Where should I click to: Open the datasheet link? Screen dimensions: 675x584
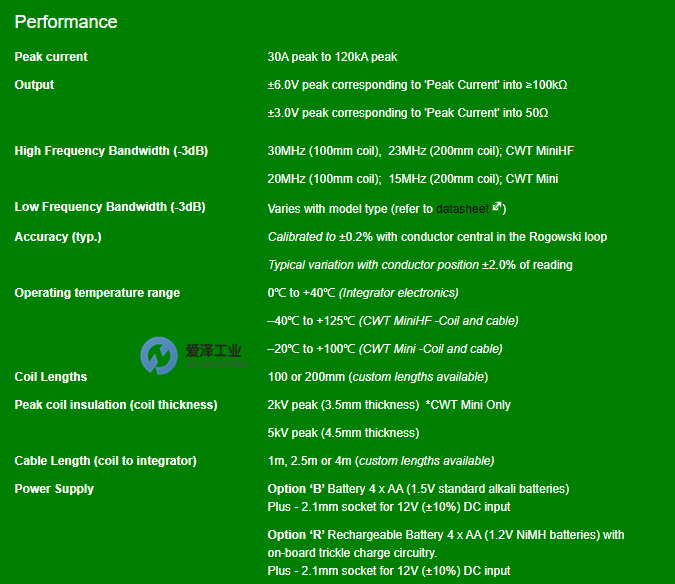(463, 209)
